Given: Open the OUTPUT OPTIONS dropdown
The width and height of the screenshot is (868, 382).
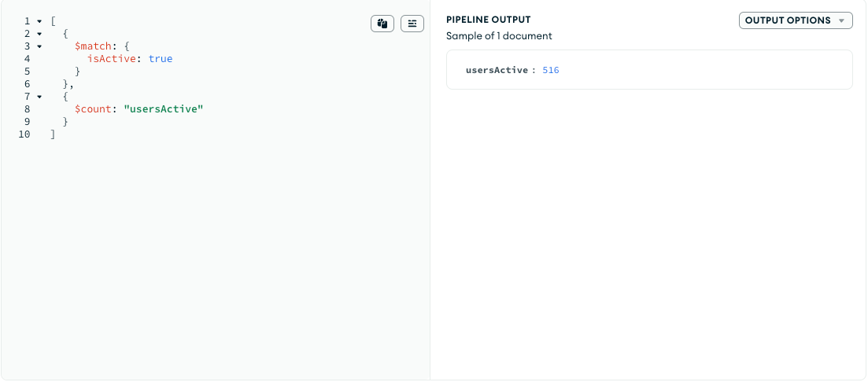Looking at the screenshot, I should [796, 20].
